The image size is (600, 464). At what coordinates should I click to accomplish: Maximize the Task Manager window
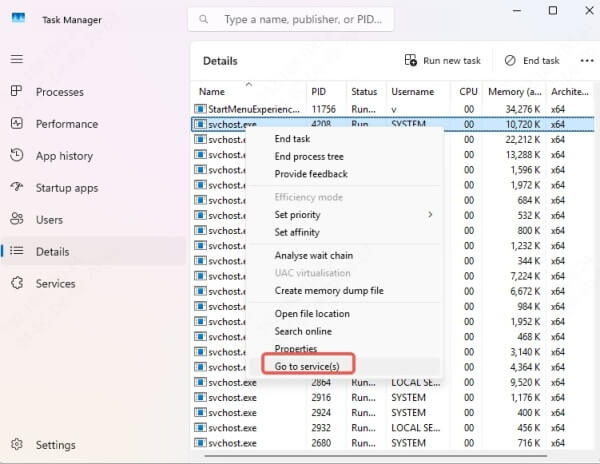coord(553,10)
